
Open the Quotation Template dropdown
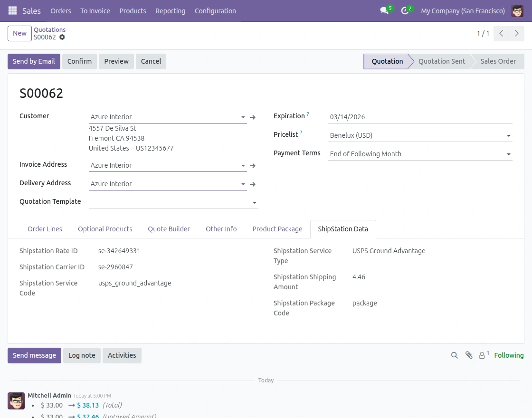tap(255, 203)
